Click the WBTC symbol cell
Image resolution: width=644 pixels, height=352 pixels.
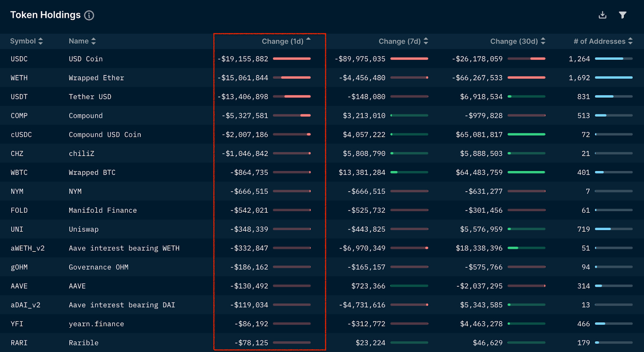coord(19,172)
